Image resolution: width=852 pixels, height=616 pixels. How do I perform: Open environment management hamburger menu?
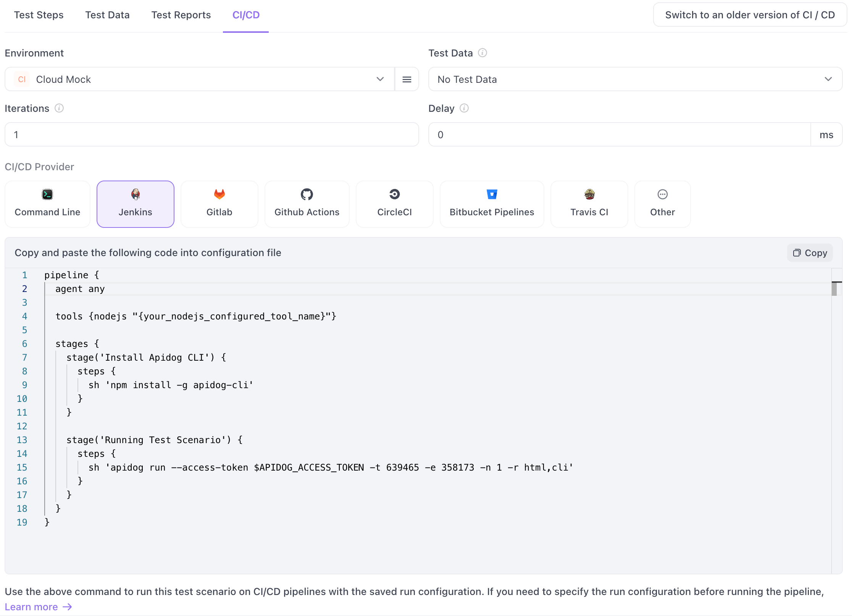pyautogui.click(x=407, y=79)
